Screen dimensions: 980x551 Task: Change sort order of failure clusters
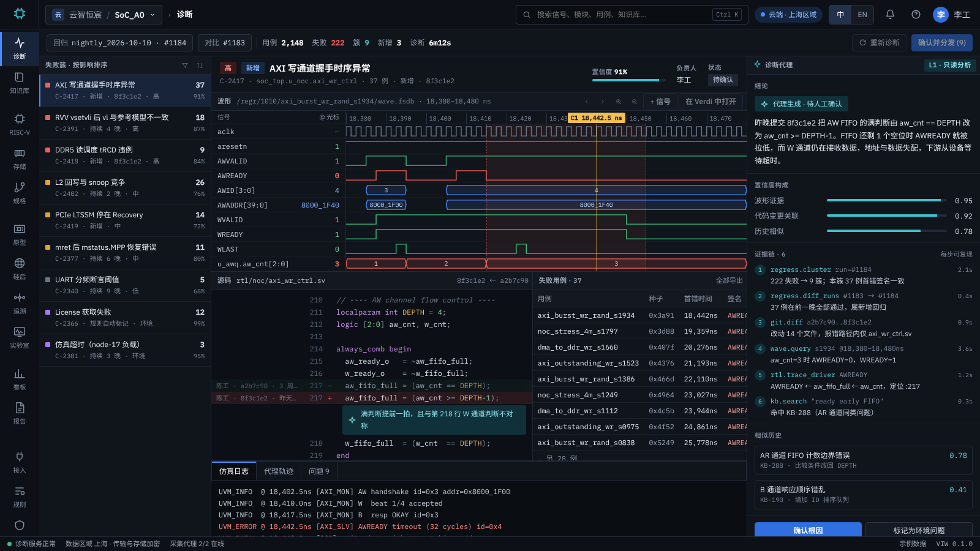click(200, 65)
